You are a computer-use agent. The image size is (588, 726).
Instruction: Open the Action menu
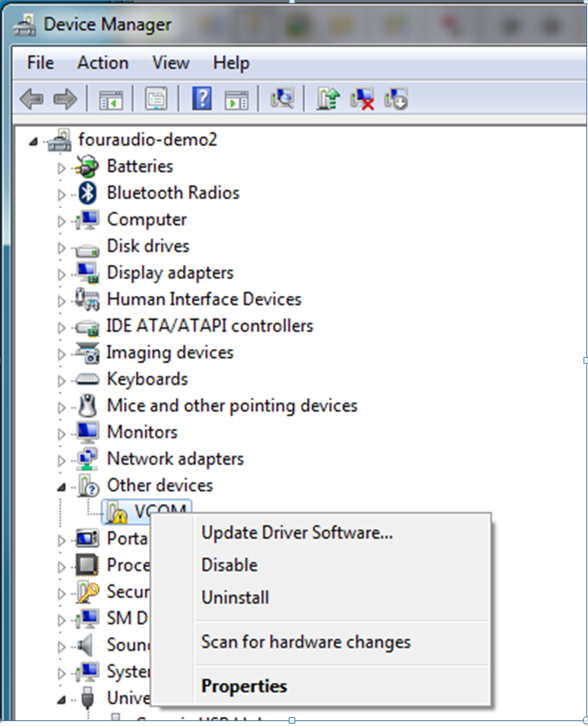[103, 62]
